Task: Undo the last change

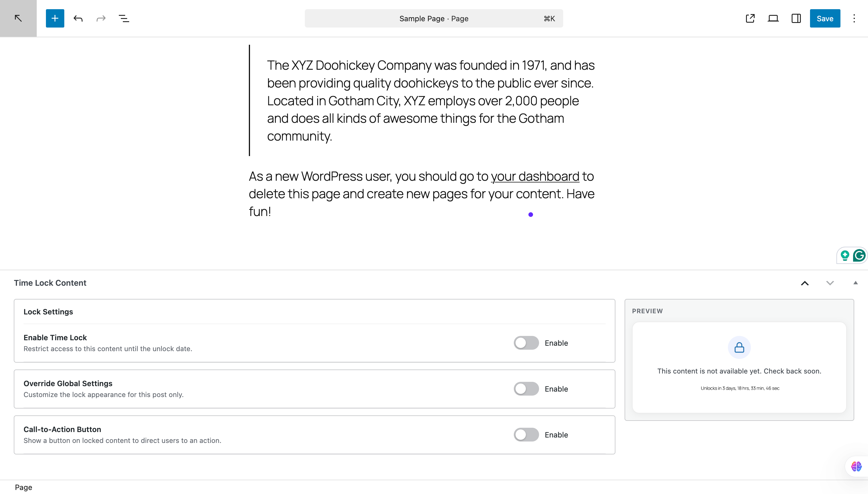Action: coord(78,18)
